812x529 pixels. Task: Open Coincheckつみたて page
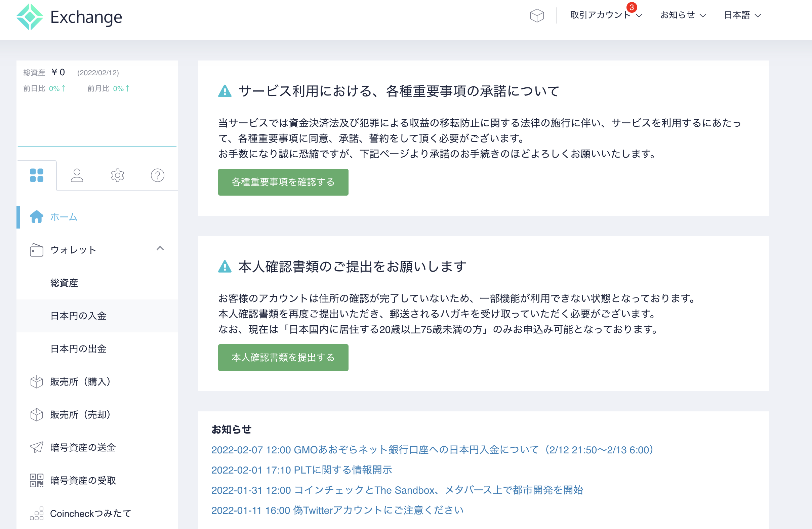click(91, 513)
